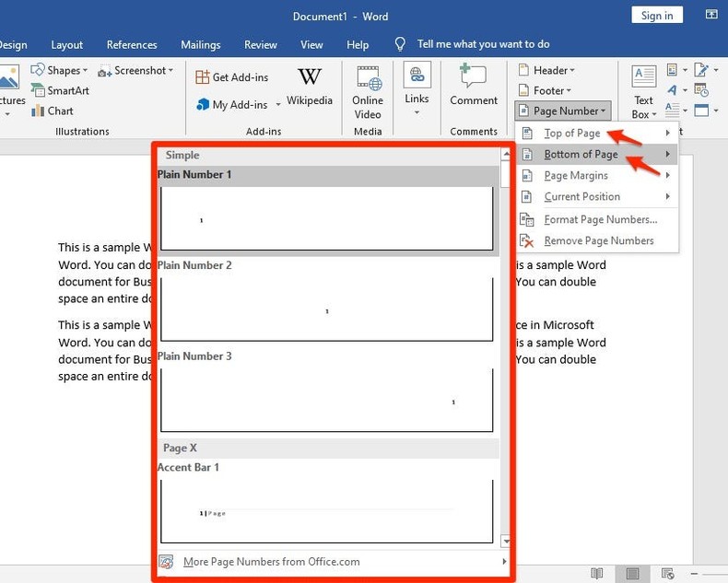The image size is (728, 583).
Task: Open the Page Number dropdown
Action: coord(561,111)
